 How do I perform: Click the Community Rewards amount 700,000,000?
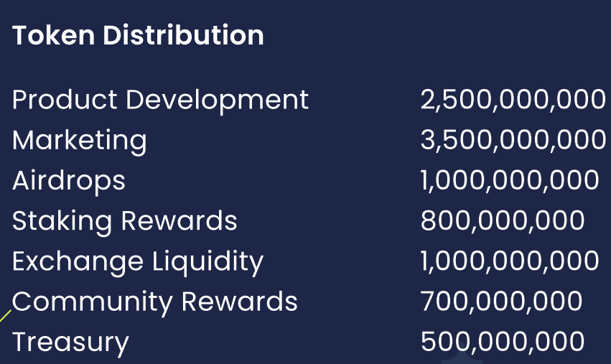(x=501, y=302)
